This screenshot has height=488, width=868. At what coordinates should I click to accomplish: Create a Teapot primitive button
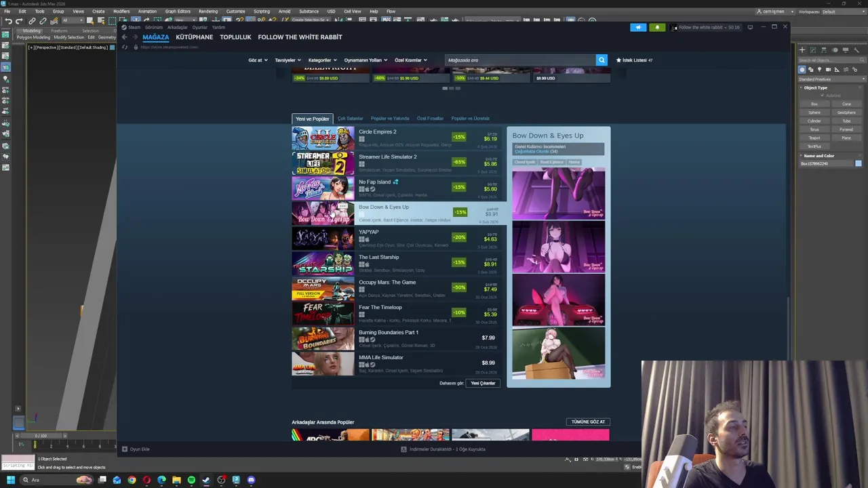point(814,138)
